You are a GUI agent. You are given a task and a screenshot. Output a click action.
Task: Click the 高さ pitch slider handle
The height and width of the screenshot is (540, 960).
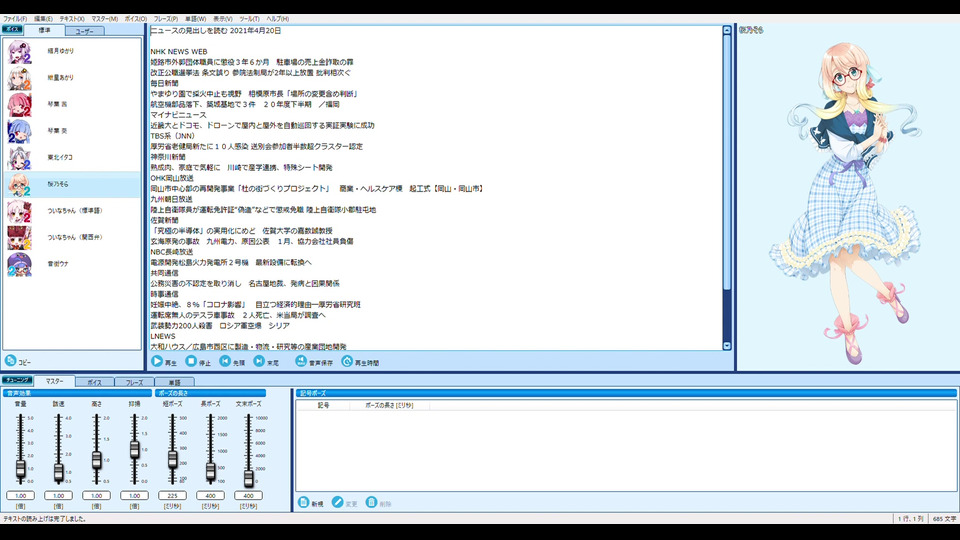96,459
